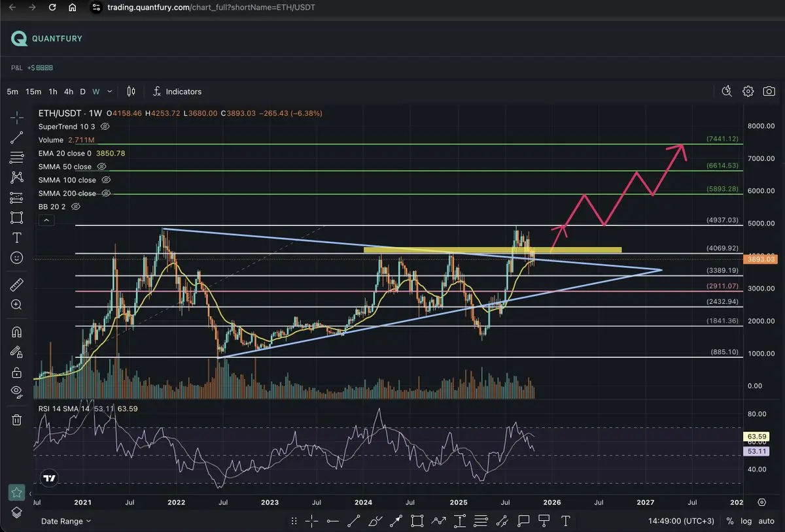Toggle log scale at bottom right
The width and height of the screenshot is (785, 532).
coord(746,521)
